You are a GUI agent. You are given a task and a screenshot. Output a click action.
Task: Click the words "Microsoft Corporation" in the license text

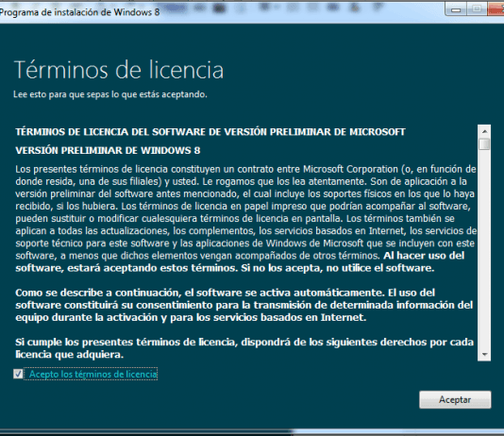click(351, 169)
